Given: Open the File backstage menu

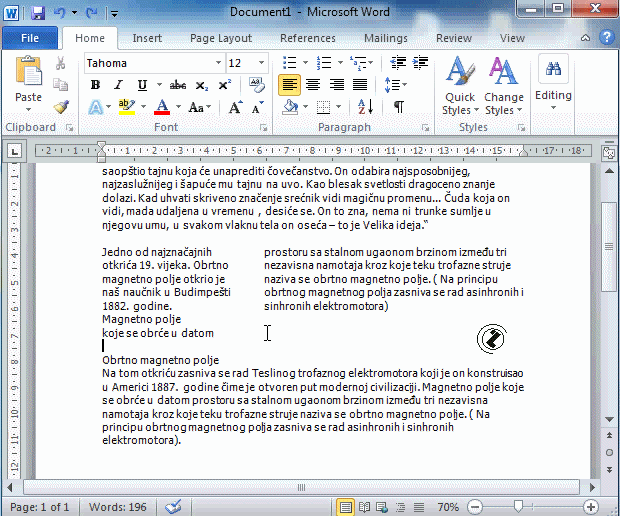Looking at the screenshot, I should point(30,38).
